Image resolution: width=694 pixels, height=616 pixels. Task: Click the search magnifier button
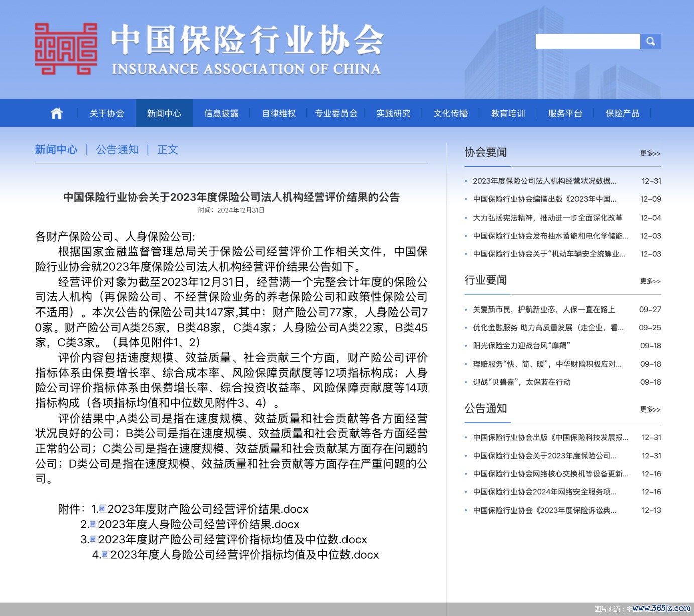[x=651, y=41]
